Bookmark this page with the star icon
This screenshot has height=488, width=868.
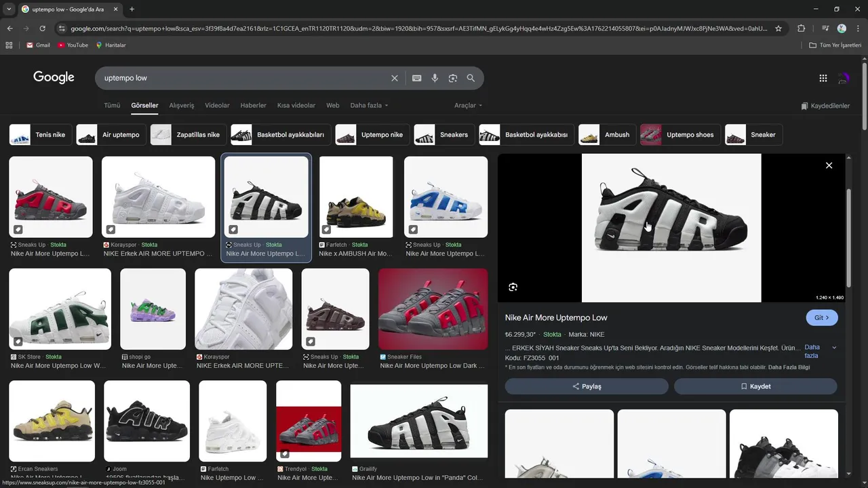coord(778,28)
